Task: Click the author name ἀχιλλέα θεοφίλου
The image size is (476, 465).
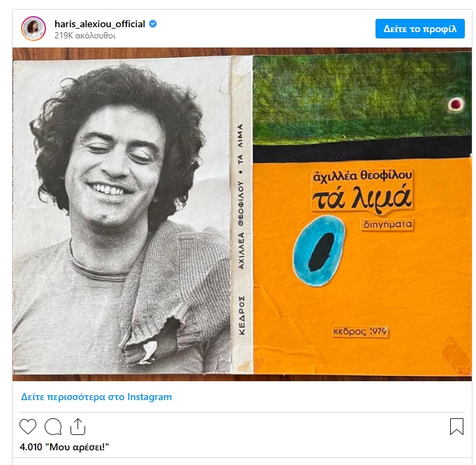Action: point(362,175)
